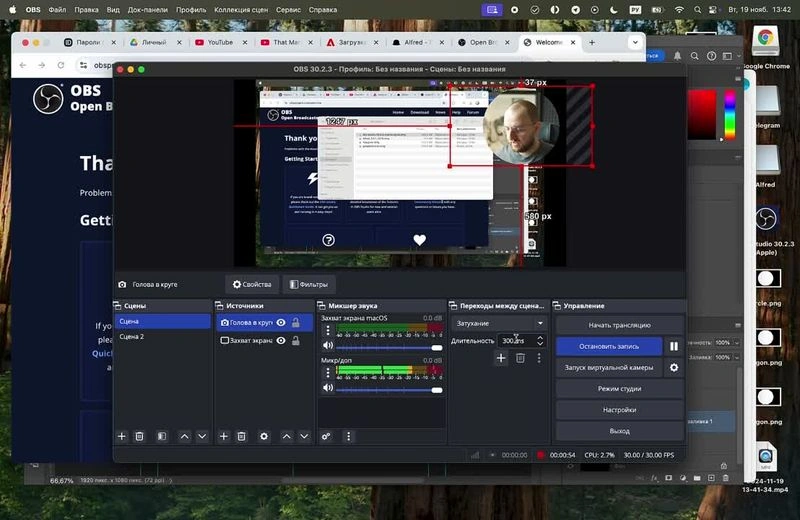Open audio mixer menu at panel bottom
The width and height of the screenshot is (800, 520).
point(348,436)
